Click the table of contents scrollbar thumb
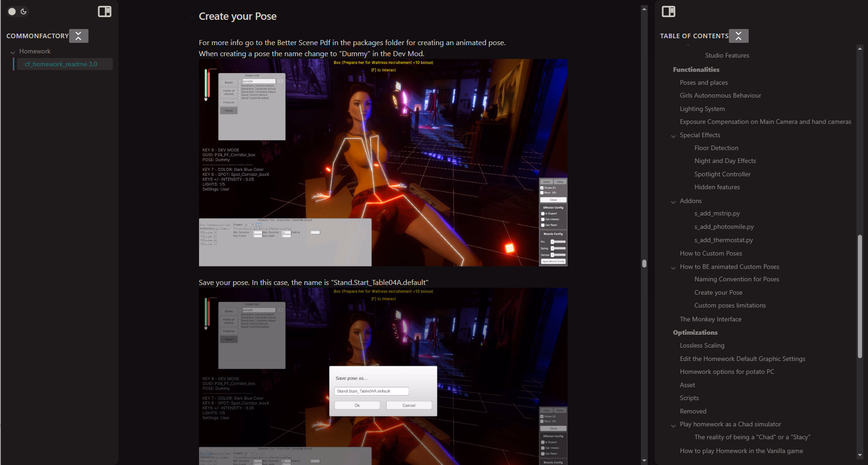This screenshot has height=465, width=868. (859, 296)
